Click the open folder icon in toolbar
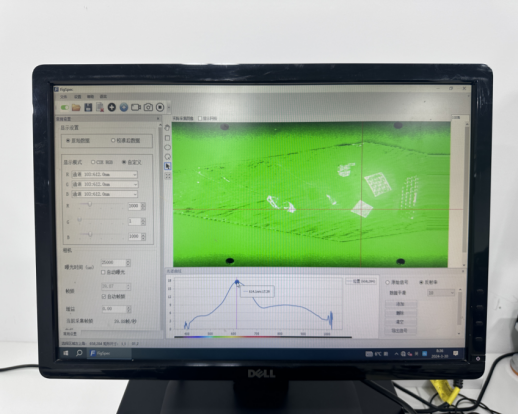 tap(76, 107)
